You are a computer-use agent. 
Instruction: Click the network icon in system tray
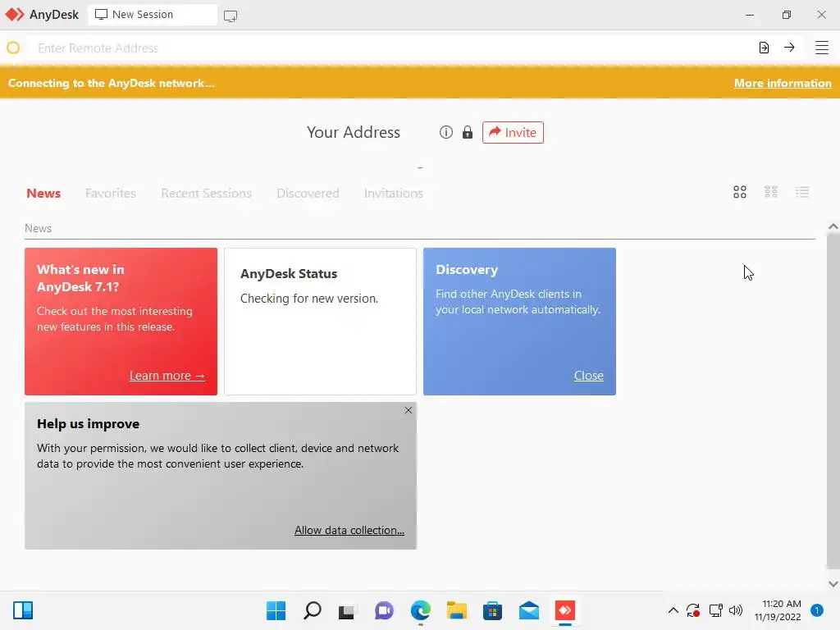click(x=715, y=610)
